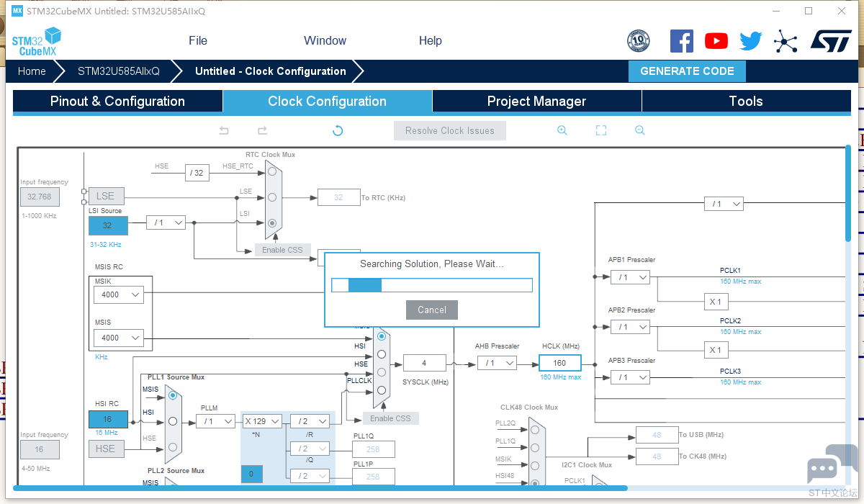The height and width of the screenshot is (504, 864).
Task: Click the 10 year anniversary badge
Action: point(638,41)
